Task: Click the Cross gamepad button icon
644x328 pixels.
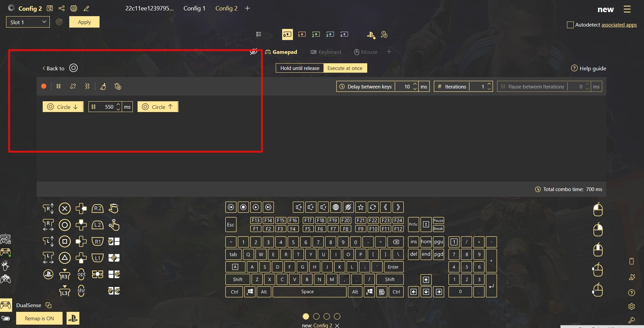Action: (65, 209)
